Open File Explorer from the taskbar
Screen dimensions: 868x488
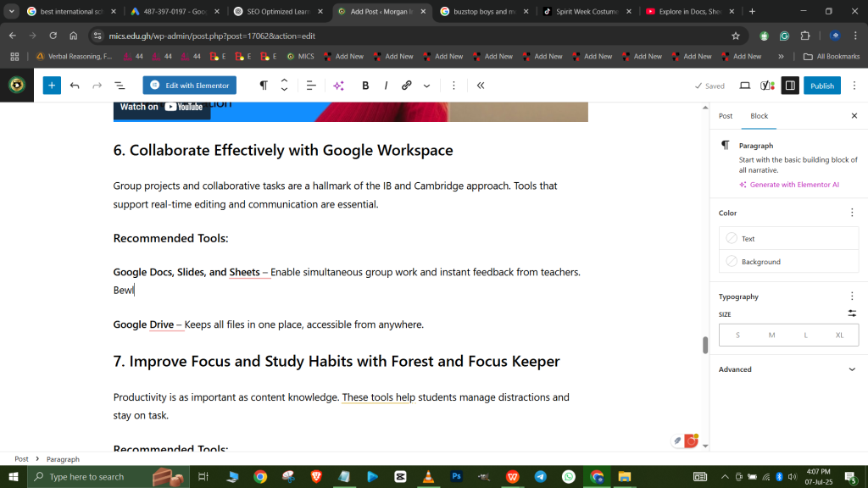point(625,476)
